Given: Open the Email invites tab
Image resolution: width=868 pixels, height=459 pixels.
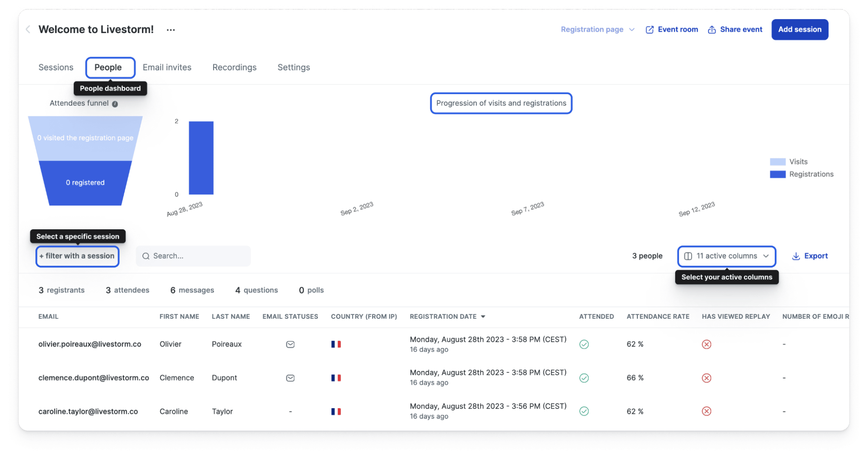Looking at the screenshot, I should (x=167, y=67).
